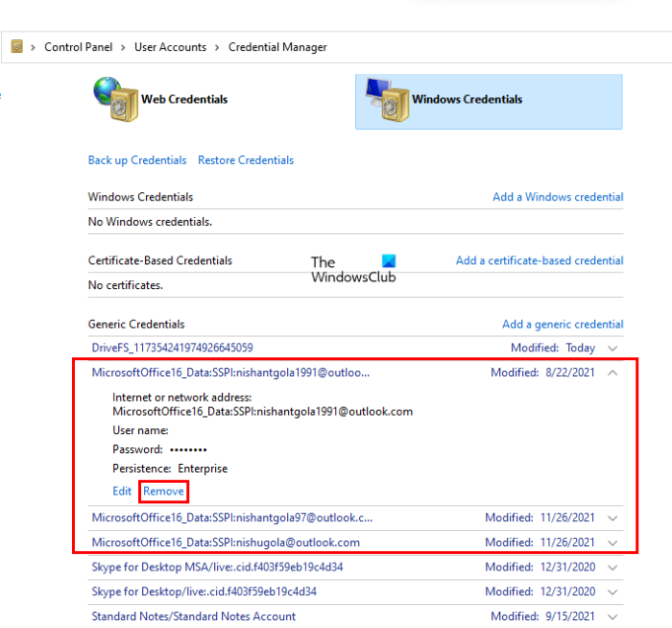Add a generic credential

(x=563, y=324)
